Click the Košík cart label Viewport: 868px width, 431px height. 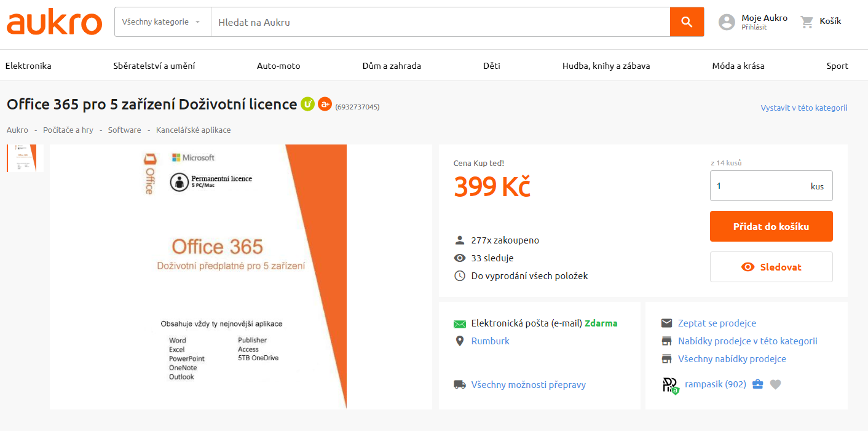tap(831, 22)
